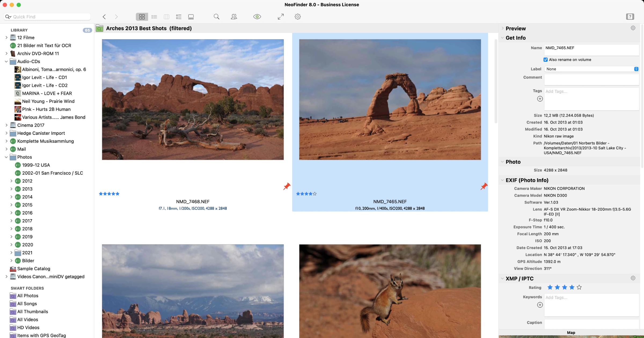Toggle the inspector help panel icon
The height and width of the screenshot is (338, 644).
630,17
